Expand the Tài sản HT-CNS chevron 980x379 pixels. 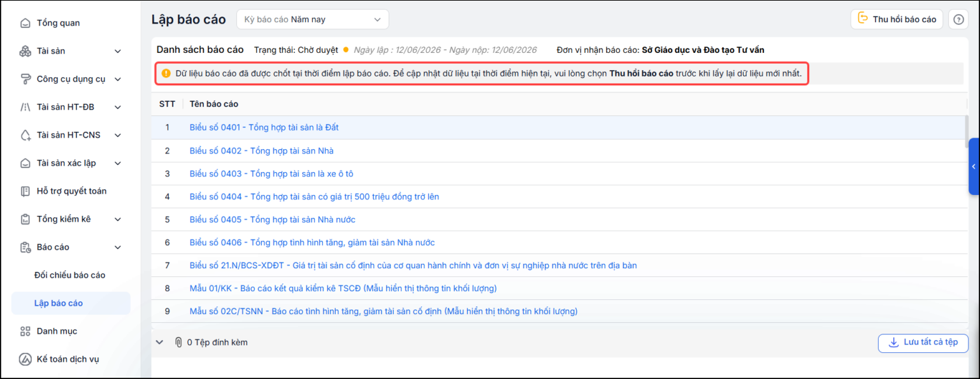click(x=118, y=135)
